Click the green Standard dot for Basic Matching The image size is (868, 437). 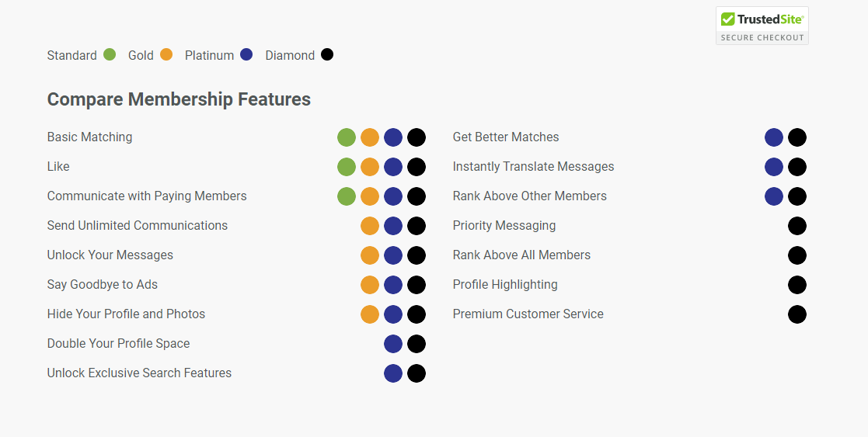tap(347, 137)
